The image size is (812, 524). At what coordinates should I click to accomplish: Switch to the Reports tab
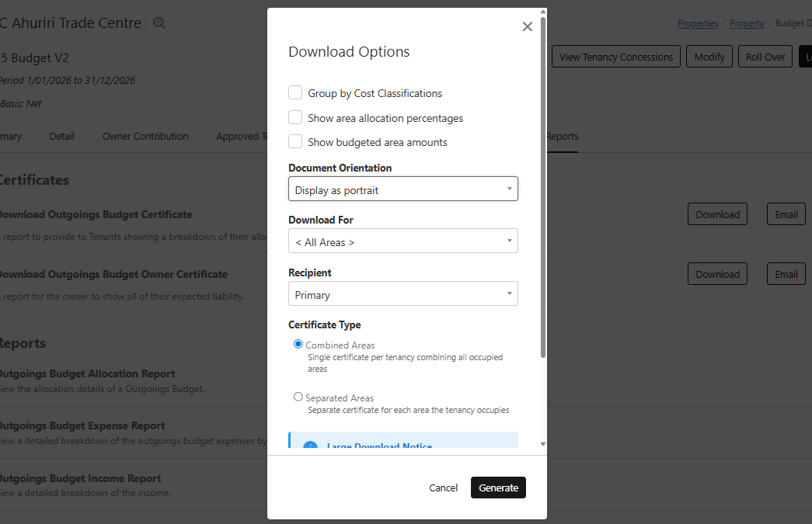pyautogui.click(x=562, y=137)
